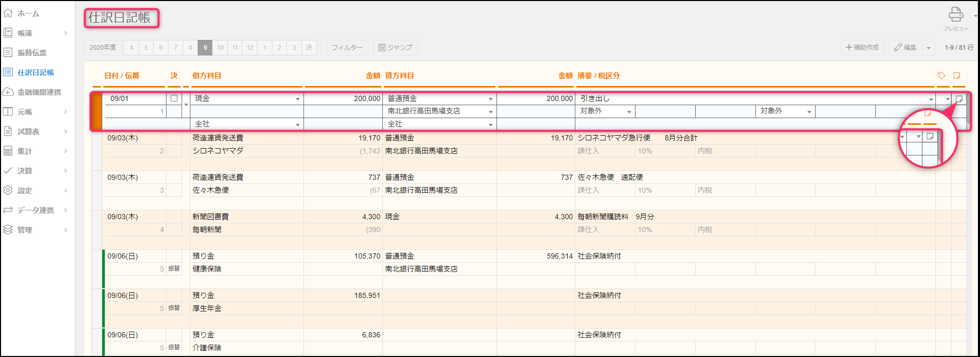Viewport: 980px width, 357px height.
Task: Click the tag icon in table header
Action: pos(942,76)
